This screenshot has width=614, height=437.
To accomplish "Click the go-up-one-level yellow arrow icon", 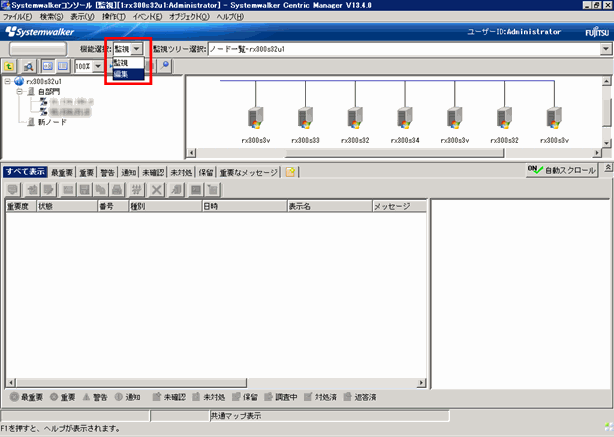I will [x=9, y=66].
